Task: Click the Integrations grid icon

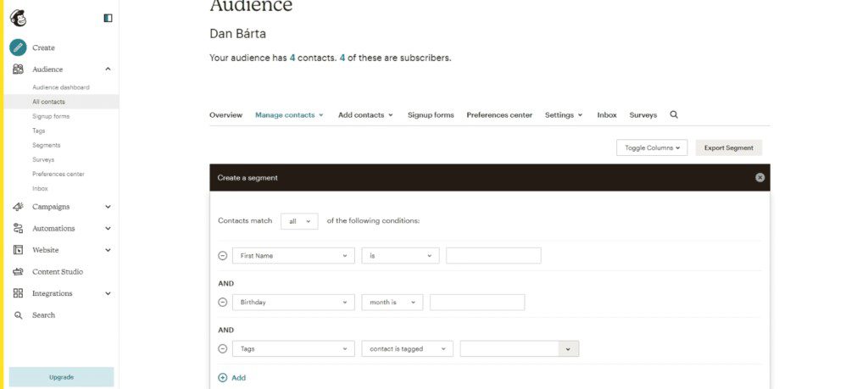Action: click(x=18, y=293)
